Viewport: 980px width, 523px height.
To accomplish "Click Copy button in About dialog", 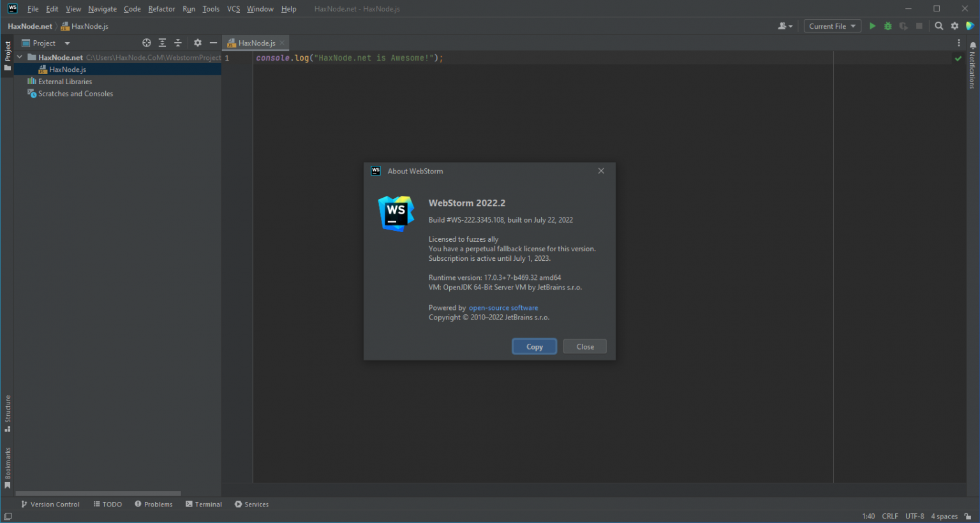I will (535, 346).
